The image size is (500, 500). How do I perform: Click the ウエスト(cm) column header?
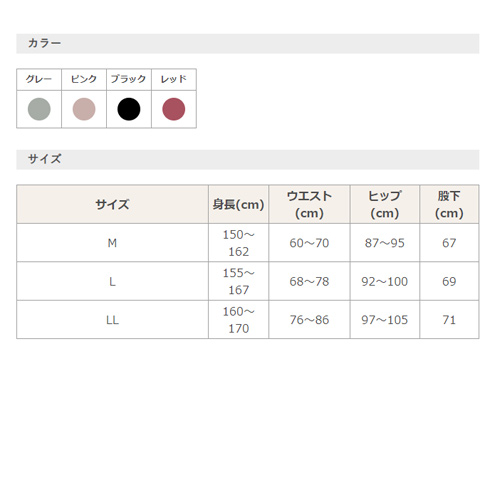pyautogui.click(x=309, y=204)
